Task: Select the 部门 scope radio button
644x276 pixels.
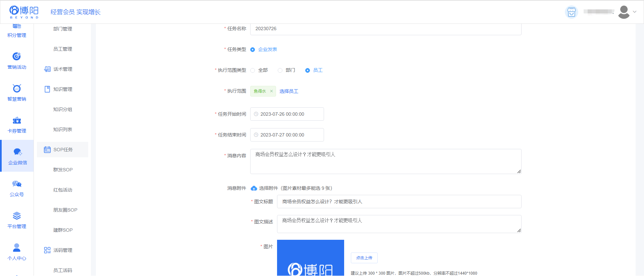Action: pyautogui.click(x=280, y=70)
